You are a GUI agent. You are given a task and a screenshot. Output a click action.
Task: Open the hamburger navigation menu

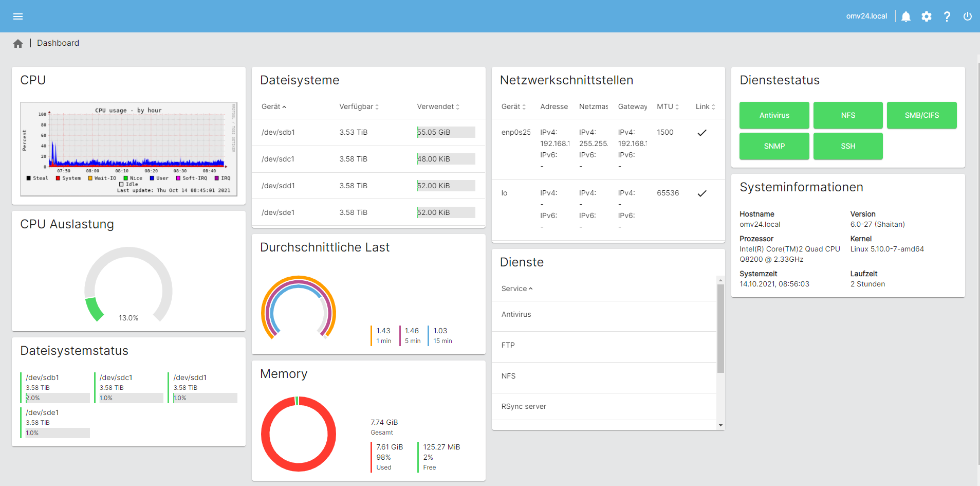tap(18, 16)
